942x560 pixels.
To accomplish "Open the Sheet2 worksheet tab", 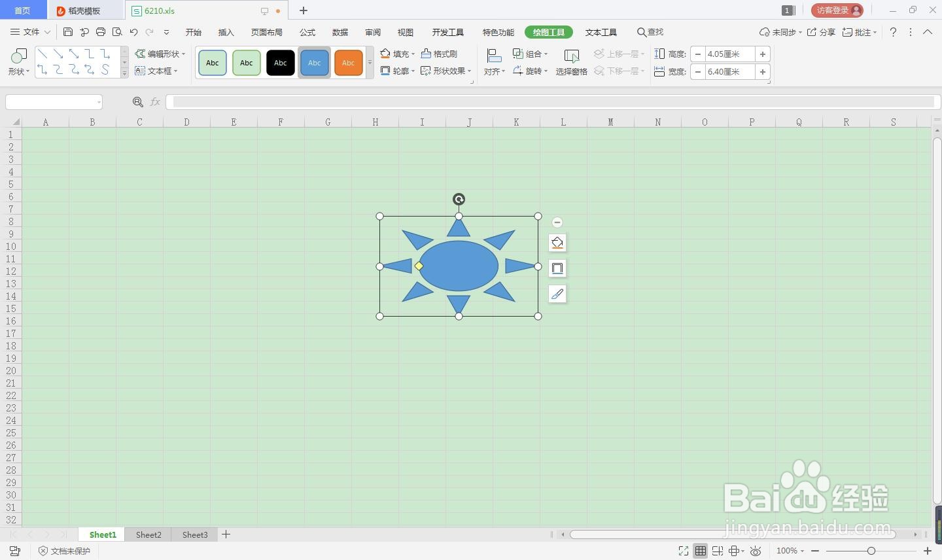I will [x=148, y=534].
